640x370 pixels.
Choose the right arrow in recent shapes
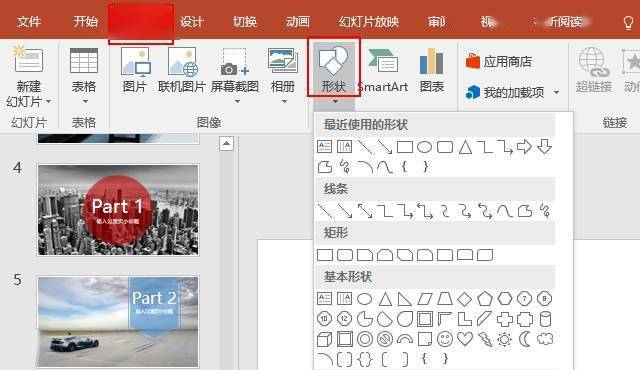click(x=524, y=146)
